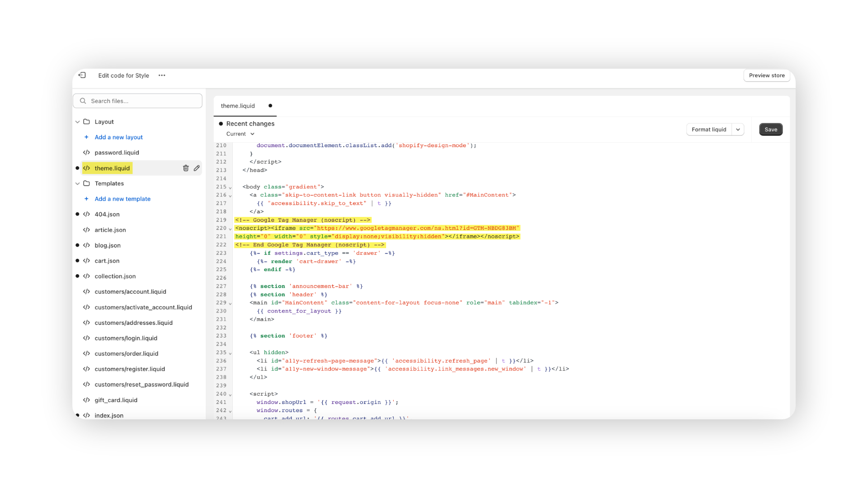Screen dimensions: 868x488
Task: Fold the anchor tag at line 216
Action: tap(230, 196)
